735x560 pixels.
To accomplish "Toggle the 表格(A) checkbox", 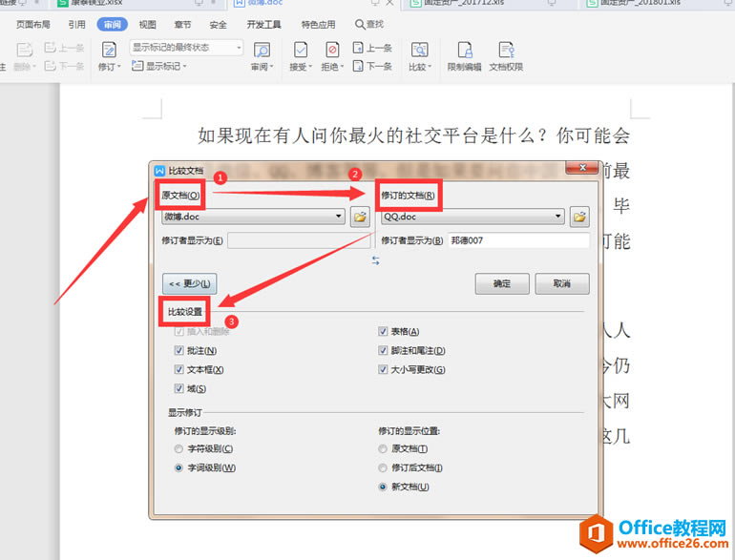I will tap(383, 331).
